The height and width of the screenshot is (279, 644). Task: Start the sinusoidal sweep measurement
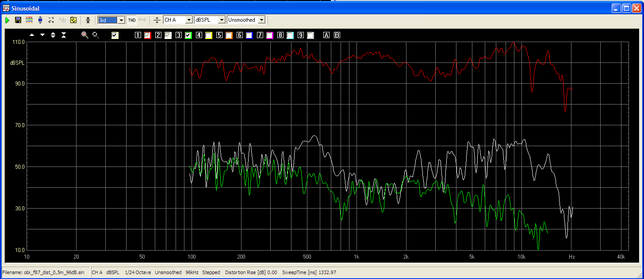pos(7,20)
